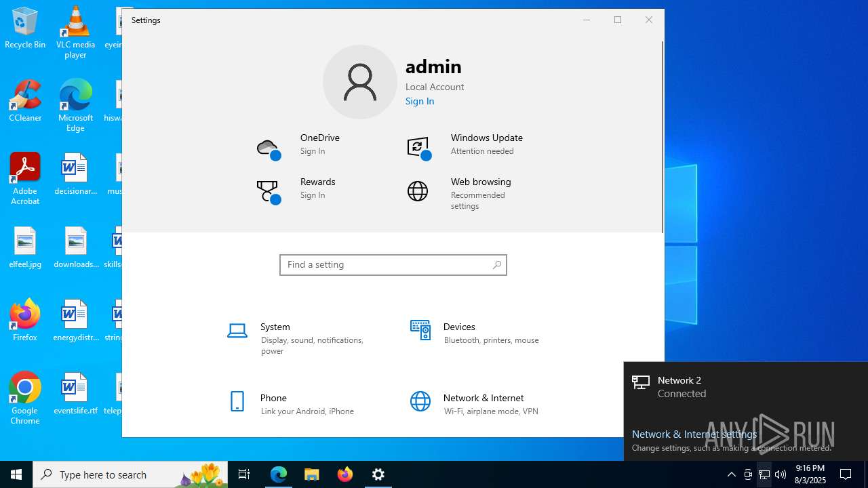The width and height of the screenshot is (868, 488).
Task: Click the network tray icon
Action: (x=764, y=474)
